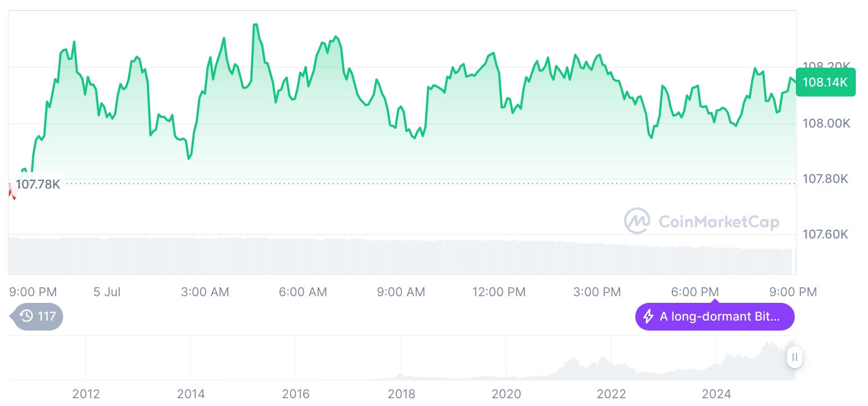Image resolution: width=868 pixels, height=406 pixels.
Task: Click the 107.78K opening price label
Action: 38,184
